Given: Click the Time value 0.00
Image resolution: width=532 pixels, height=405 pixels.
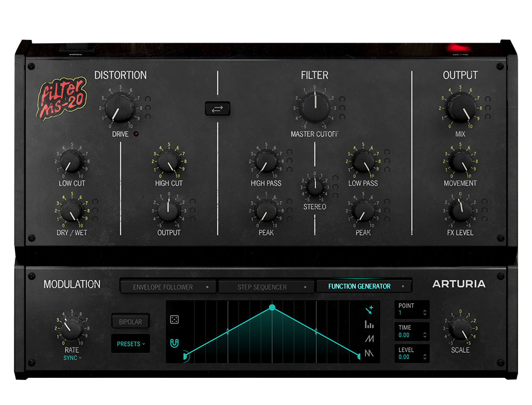Looking at the screenshot, I should click(404, 335).
